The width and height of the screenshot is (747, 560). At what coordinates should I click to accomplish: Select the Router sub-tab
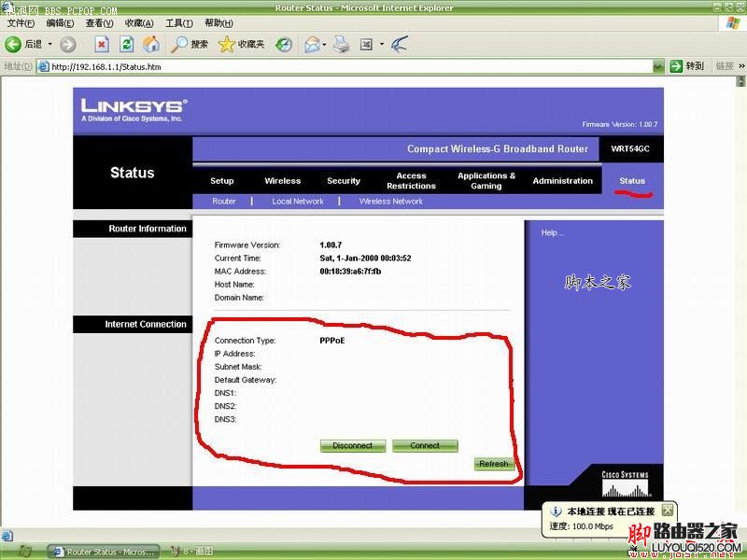224,202
